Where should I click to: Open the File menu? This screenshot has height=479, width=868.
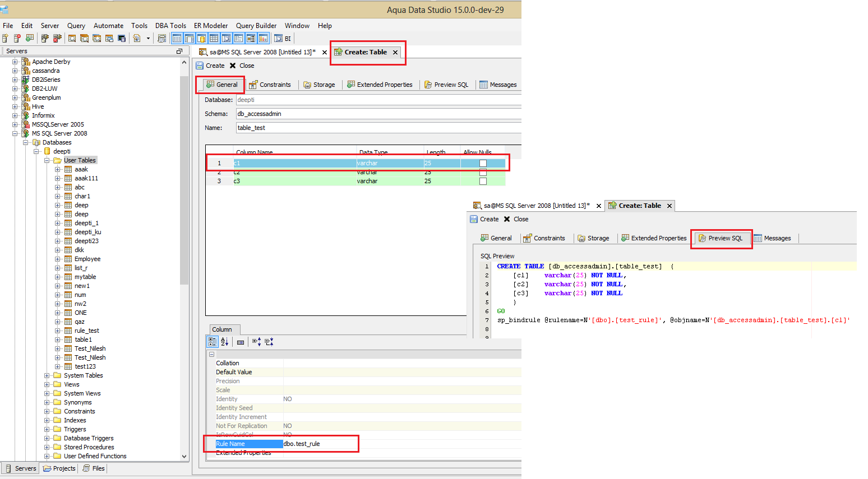[x=8, y=26]
